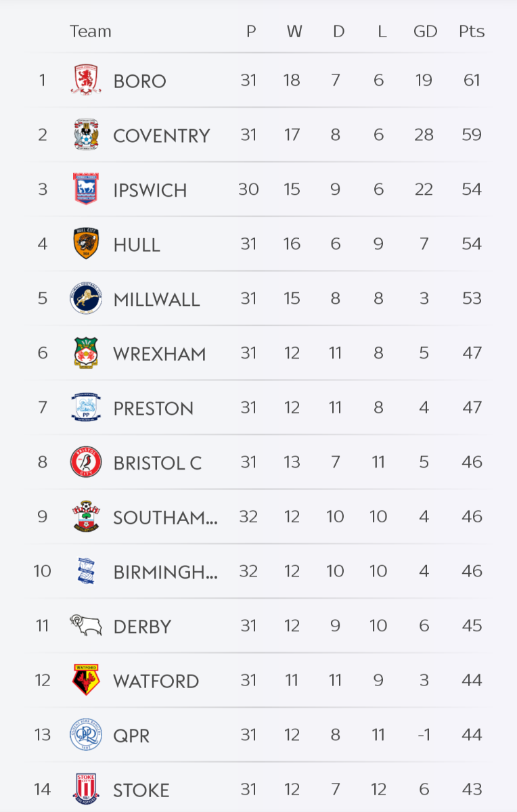Viewport: 517px width, 812px height.
Task: Select the GD column header
Action: click(x=425, y=31)
